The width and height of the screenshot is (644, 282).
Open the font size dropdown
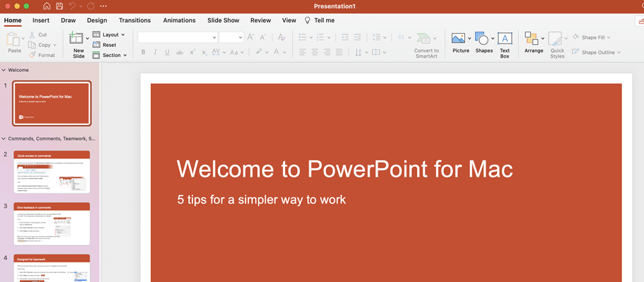pyautogui.click(x=240, y=38)
